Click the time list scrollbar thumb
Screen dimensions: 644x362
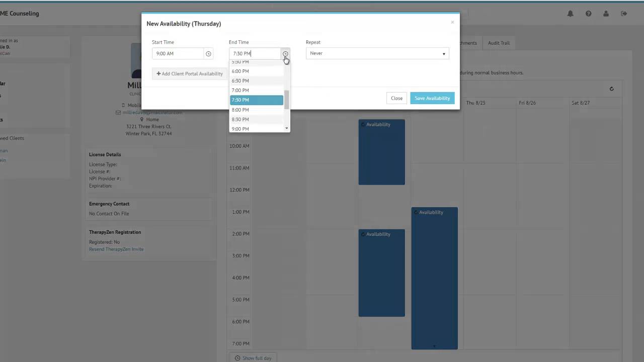pos(287,100)
